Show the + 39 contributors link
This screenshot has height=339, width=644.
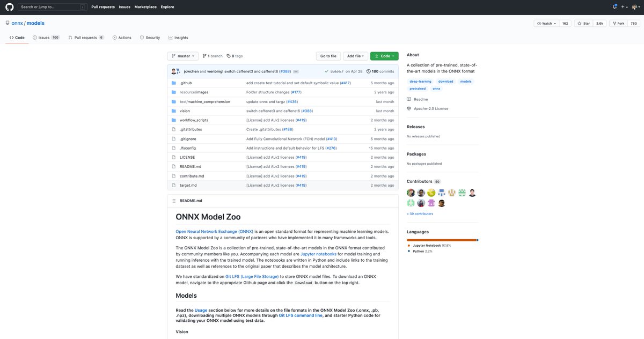click(x=420, y=213)
